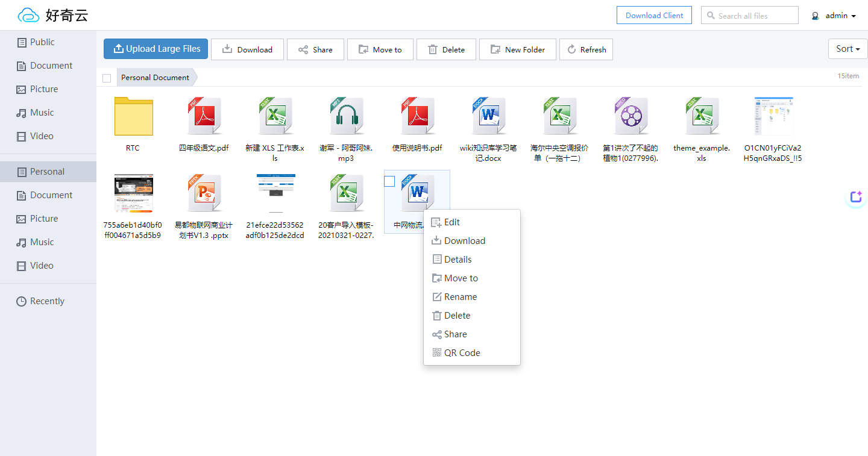Open the wiki知识库学习笔记.docx Word icon
The image size is (868, 456).
tap(488, 116)
